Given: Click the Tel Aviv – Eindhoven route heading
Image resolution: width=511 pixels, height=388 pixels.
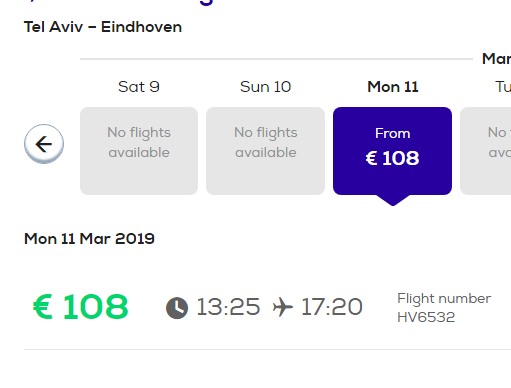Looking at the screenshot, I should (x=103, y=27).
